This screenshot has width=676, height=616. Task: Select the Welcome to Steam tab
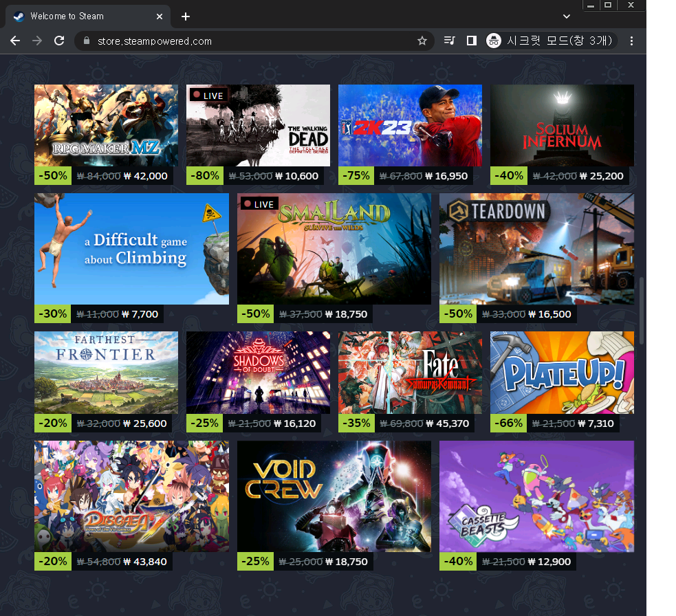[x=88, y=16]
